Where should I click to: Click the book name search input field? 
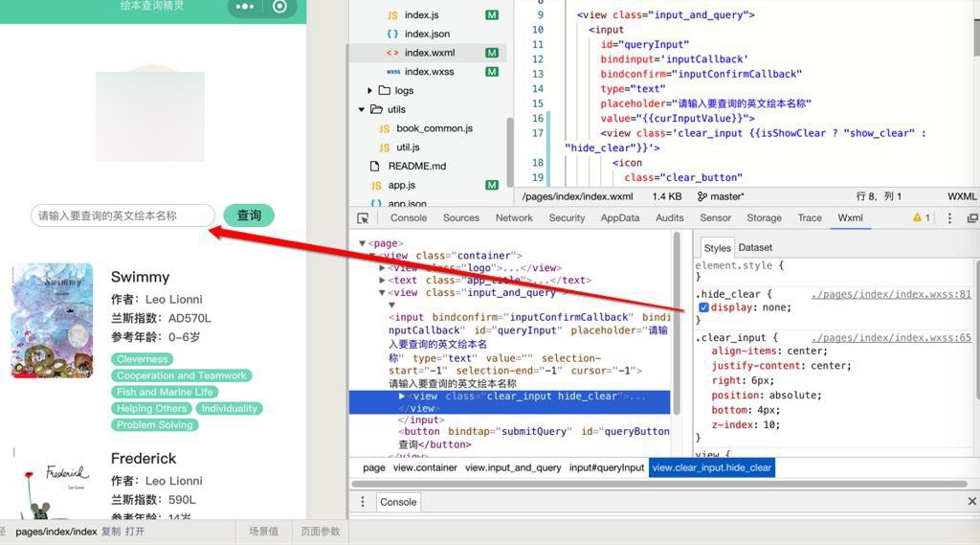(x=122, y=216)
